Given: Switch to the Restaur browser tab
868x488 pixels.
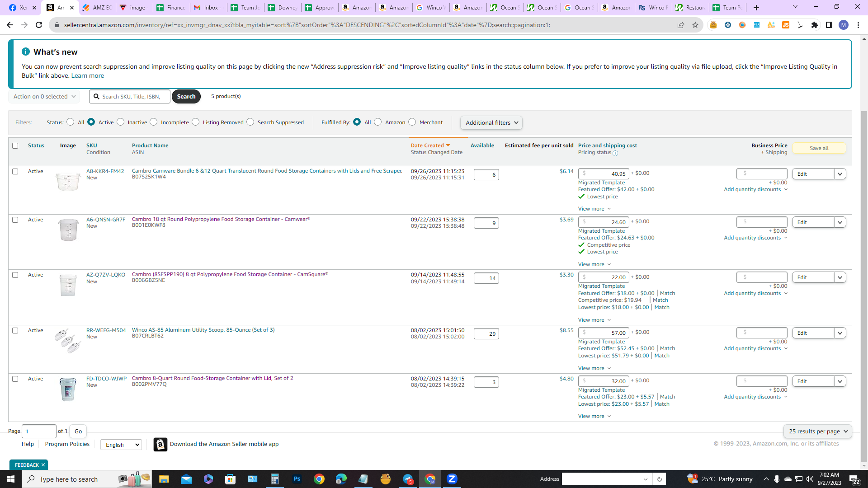Looking at the screenshot, I should [690, 8].
